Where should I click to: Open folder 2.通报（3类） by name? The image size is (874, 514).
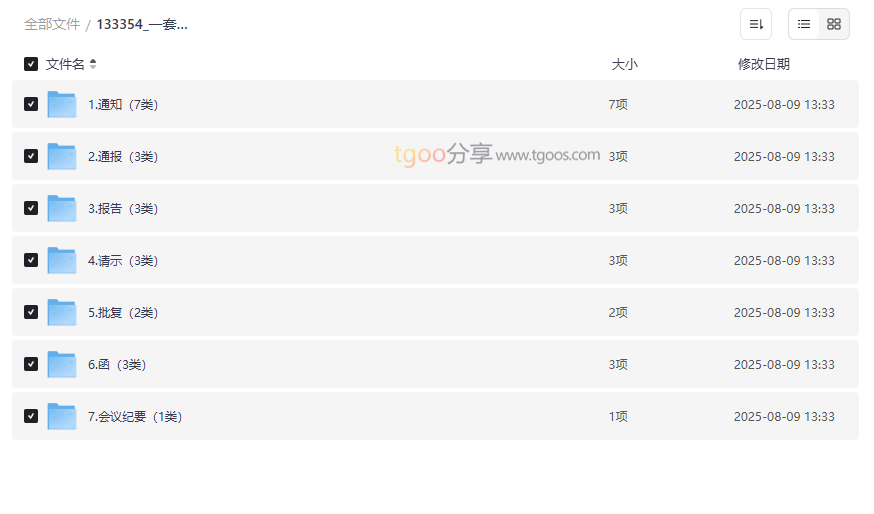pyautogui.click(x=123, y=156)
